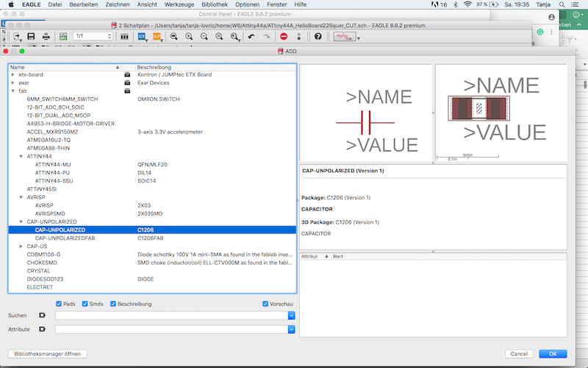
Task: Click the library icon next to exar
Action: [127, 83]
